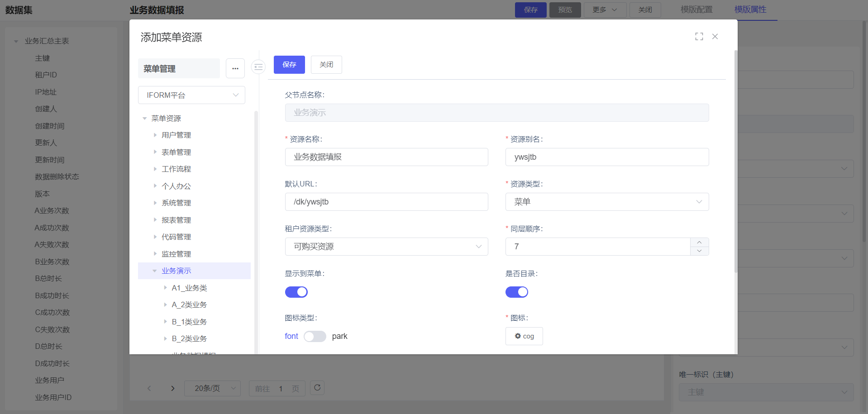Decrease 同层顺序 value with down arrow
The height and width of the screenshot is (414, 868).
699,251
